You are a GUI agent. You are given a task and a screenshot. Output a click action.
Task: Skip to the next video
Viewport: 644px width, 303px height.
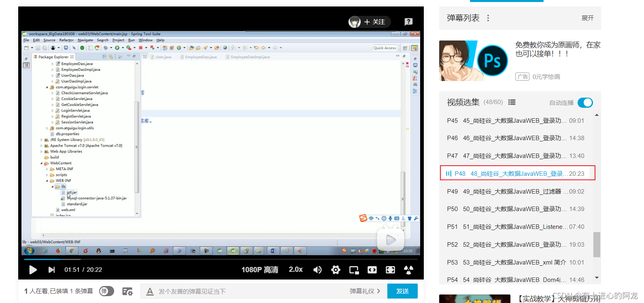pyautogui.click(x=51, y=270)
